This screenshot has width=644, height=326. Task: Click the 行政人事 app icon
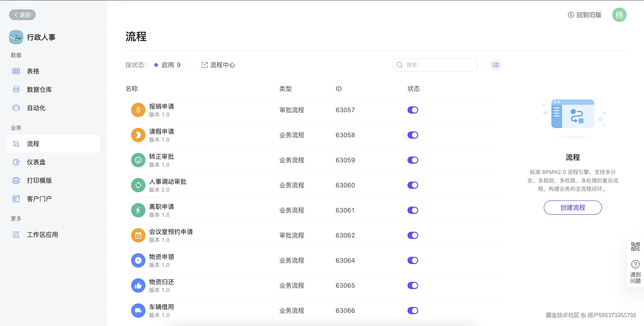point(16,37)
